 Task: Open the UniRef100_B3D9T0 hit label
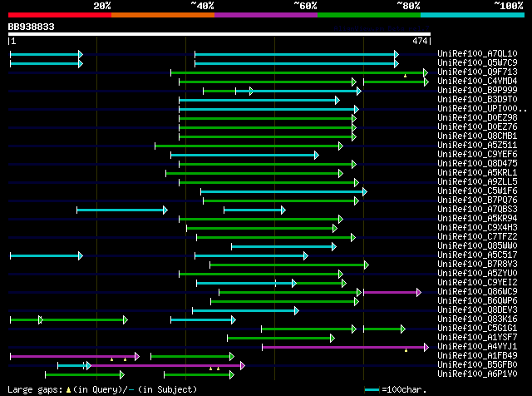[477, 99]
